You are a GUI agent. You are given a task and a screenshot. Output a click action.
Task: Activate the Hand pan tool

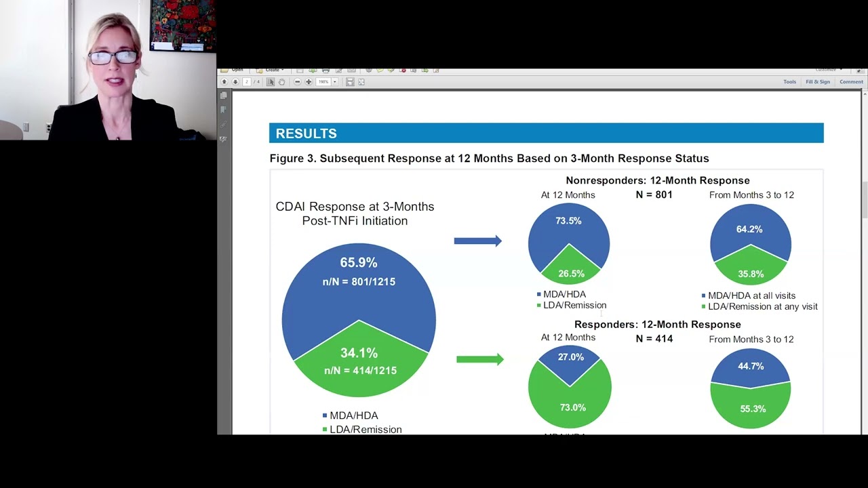281,82
